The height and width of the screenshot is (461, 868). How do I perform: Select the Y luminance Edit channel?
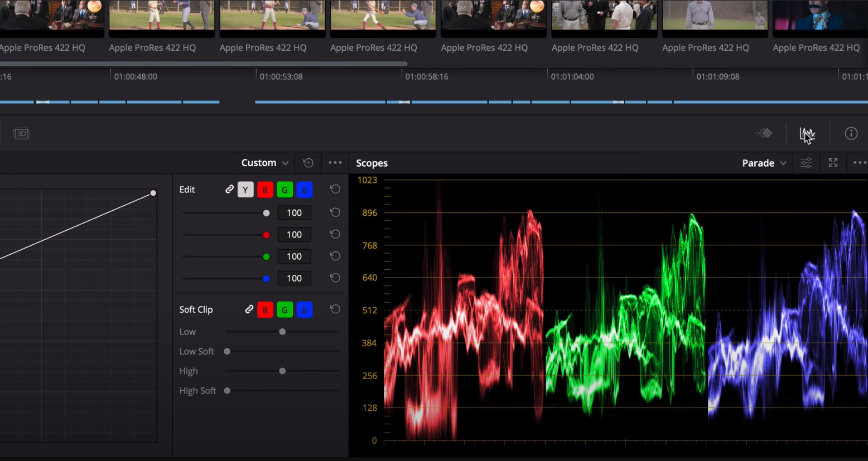pos(245,190)
